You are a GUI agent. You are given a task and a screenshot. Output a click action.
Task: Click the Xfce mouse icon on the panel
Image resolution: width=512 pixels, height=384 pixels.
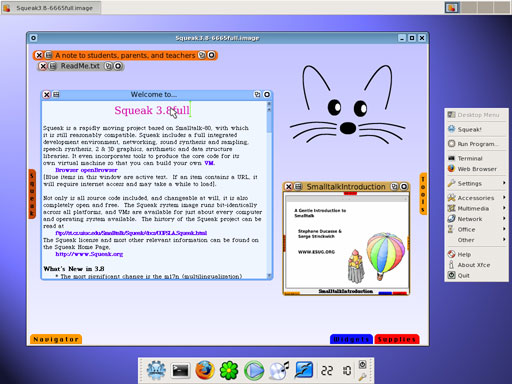tap(156, 370)
